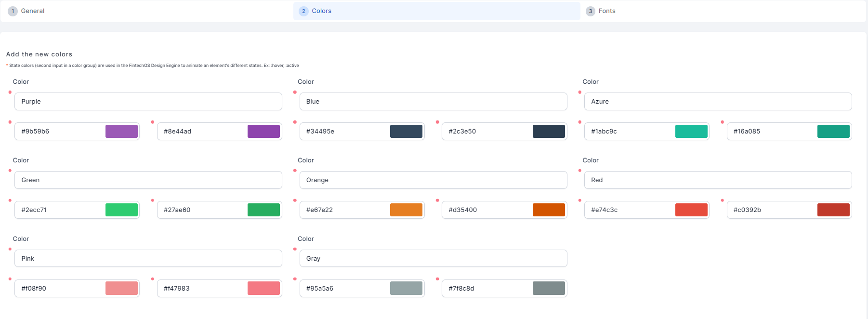Click the #e74c3c hex value input

629,210
